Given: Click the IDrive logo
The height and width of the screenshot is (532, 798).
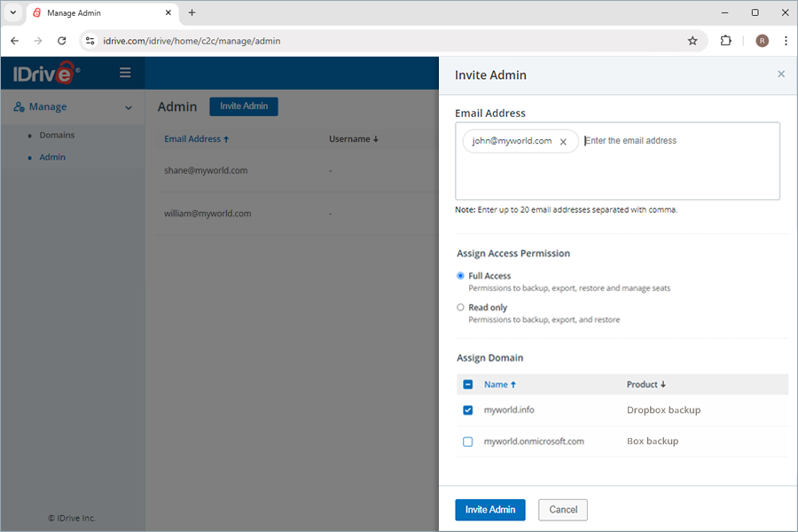Looking at the screenshot, I should (x=46, y=74).
